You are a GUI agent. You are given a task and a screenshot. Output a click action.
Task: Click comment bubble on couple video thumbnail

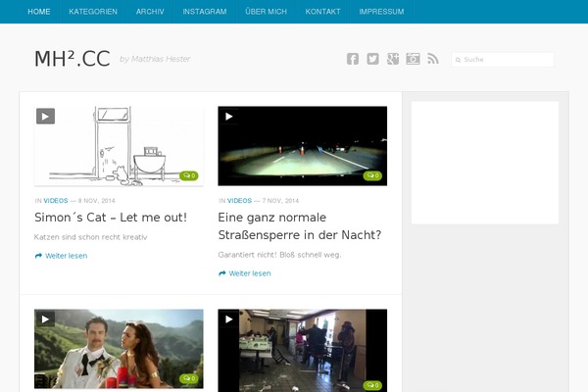[189, 378]
